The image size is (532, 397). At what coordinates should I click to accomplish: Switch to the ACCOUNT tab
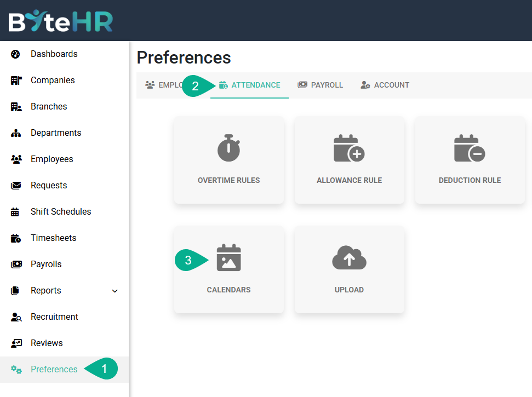(x=385, y=85)
